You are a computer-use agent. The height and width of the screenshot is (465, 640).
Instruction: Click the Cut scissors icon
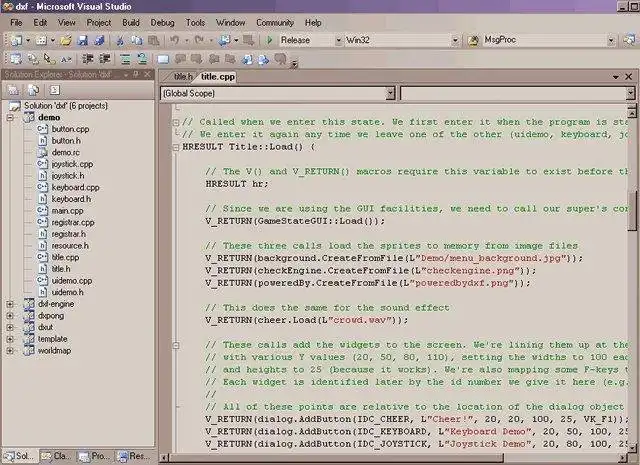[120, 40]
